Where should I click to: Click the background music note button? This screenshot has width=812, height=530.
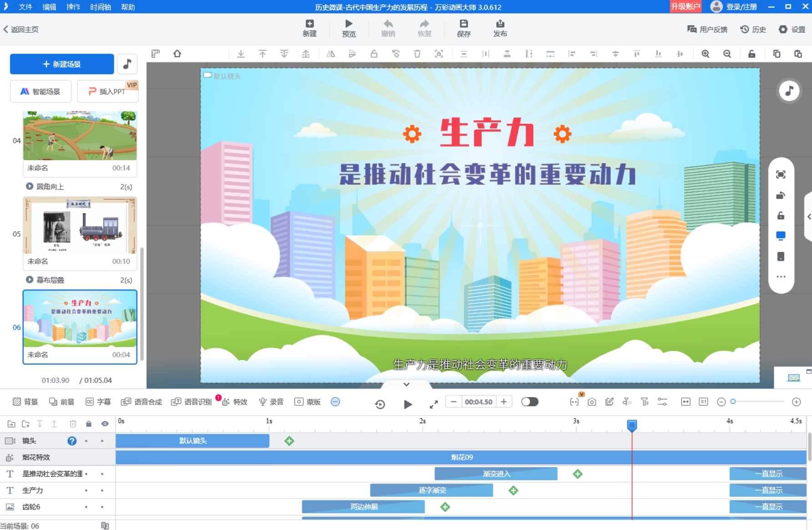(x=127, y=64)
